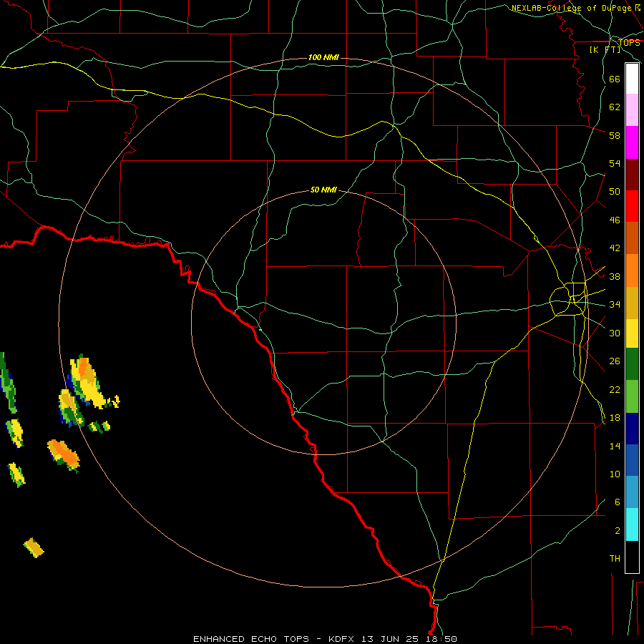
Task: Click the bright yellow legend swatch
Action: (x=632, y=333)
